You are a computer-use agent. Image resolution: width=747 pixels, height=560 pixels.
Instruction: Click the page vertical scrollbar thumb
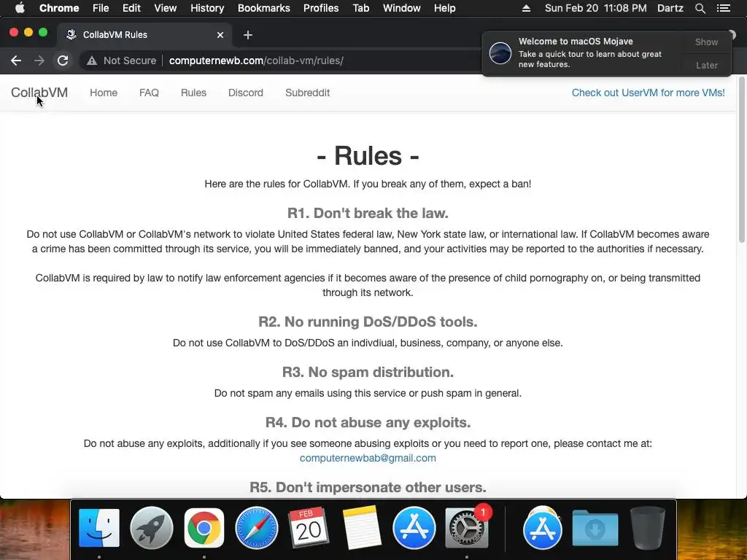(741, 160)
